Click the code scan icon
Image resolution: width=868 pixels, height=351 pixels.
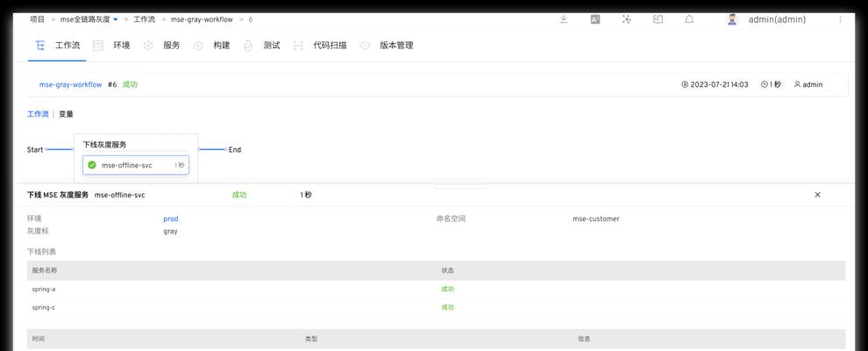click(298, 46)
